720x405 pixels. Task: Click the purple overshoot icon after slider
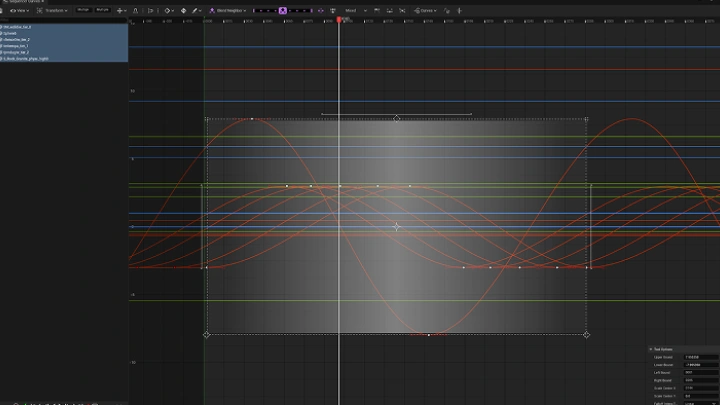pyautogui.click(x=321, y=11)
